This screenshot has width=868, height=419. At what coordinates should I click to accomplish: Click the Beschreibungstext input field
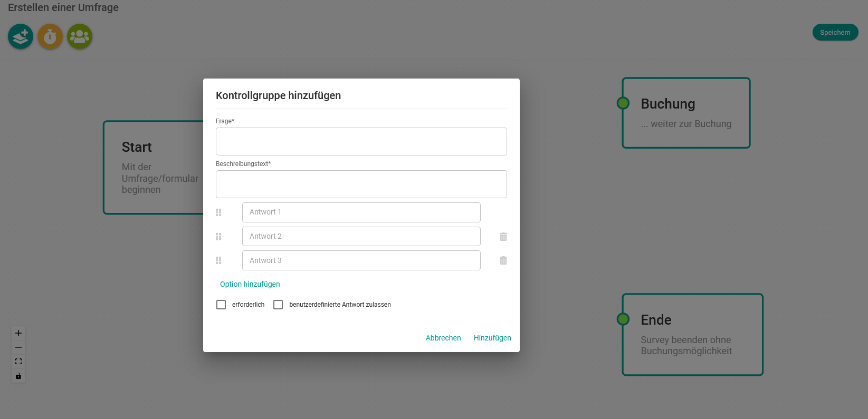click(x=361, y=184)
